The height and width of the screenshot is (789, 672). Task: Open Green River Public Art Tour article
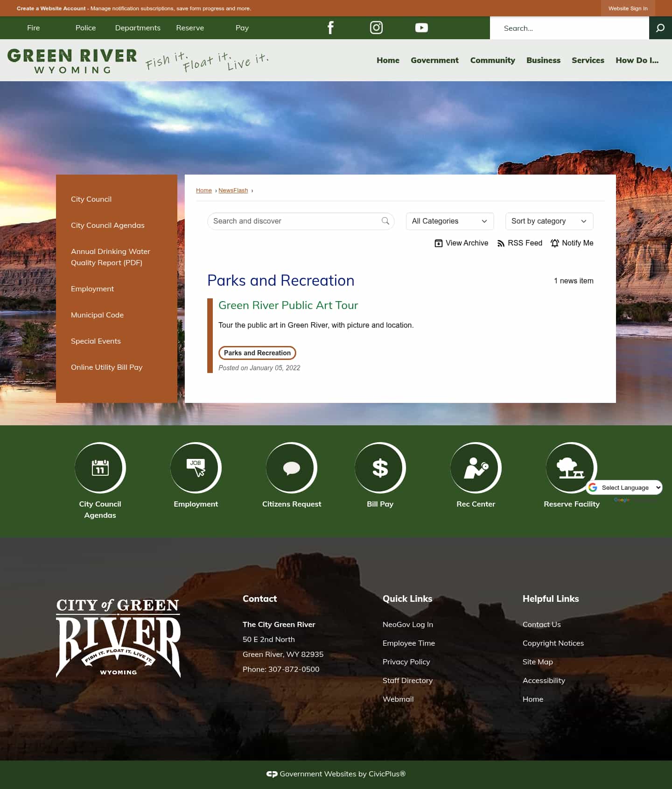click(288, 305)
